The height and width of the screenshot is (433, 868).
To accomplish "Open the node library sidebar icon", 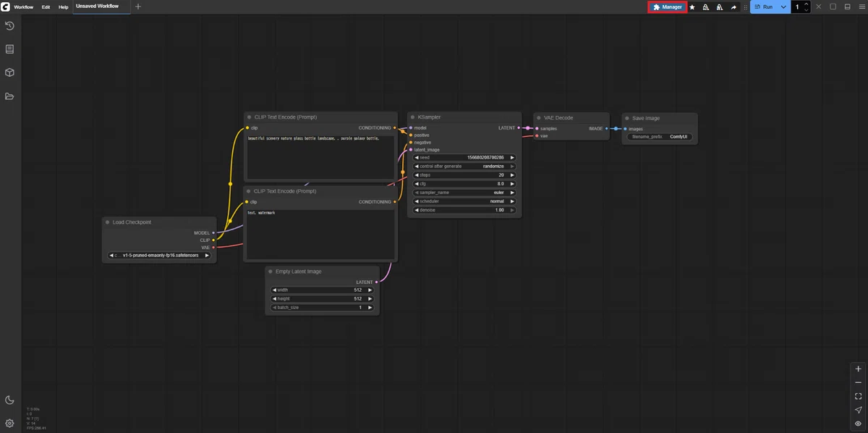I will tap(9, 49).
